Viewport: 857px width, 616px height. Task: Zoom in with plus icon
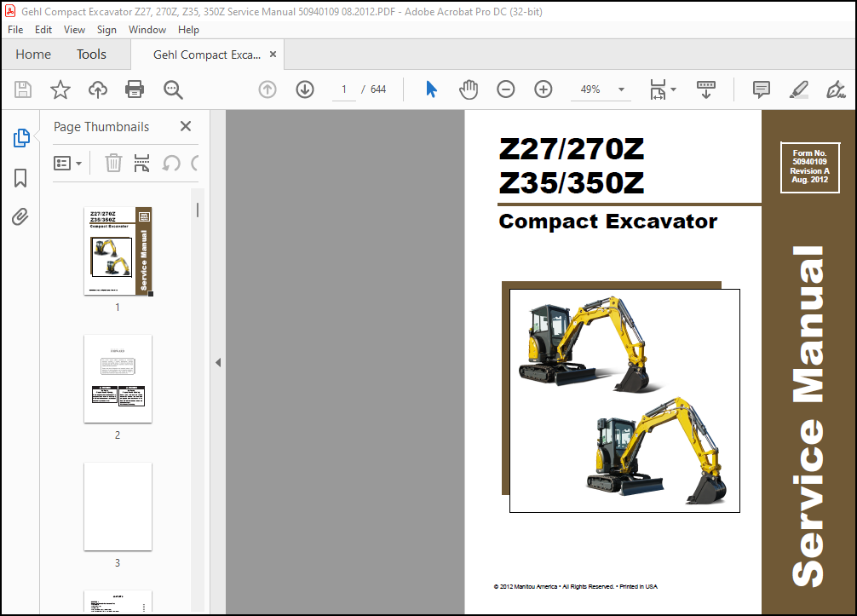[x=544, y=89]
